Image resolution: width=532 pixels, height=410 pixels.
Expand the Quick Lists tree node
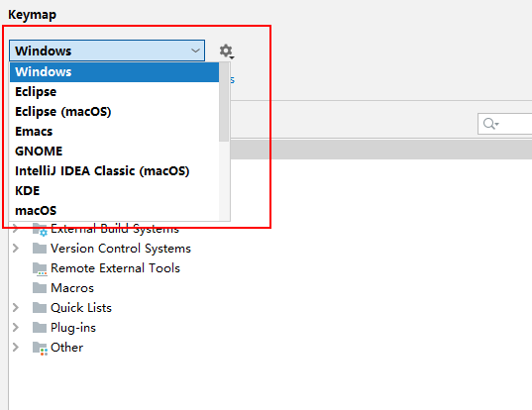click(x=16, y=308)
